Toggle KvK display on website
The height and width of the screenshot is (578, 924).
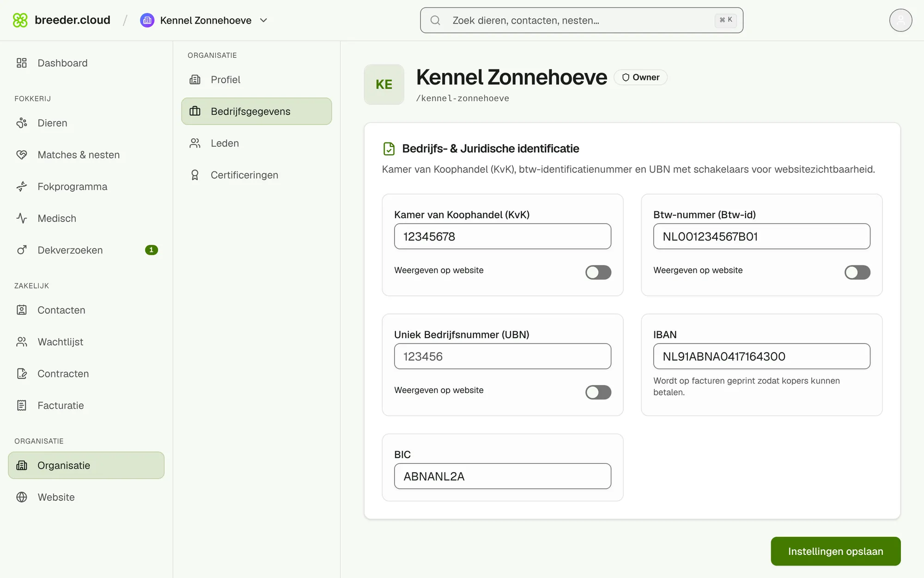point(598,272)
